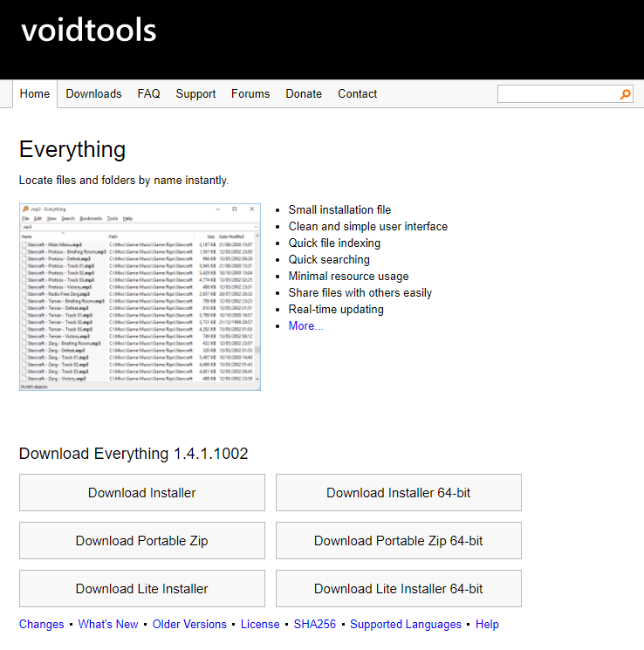Click 'Clean and simple user interface' text
This screenshot has height=650, width=644.
coord(368,226)
